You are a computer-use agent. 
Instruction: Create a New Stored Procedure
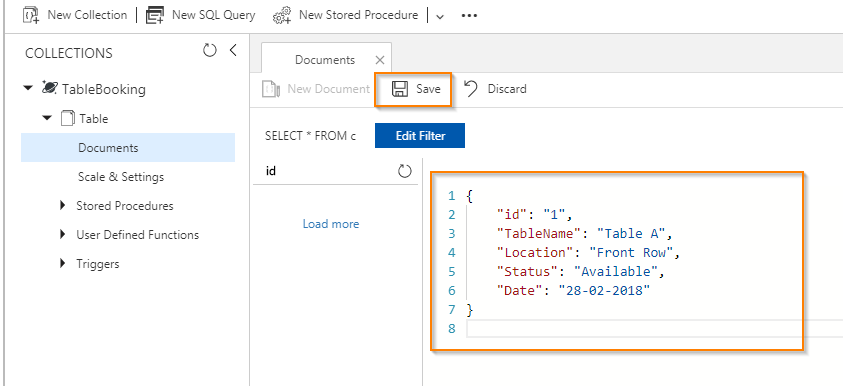click(x=346, y=15)
